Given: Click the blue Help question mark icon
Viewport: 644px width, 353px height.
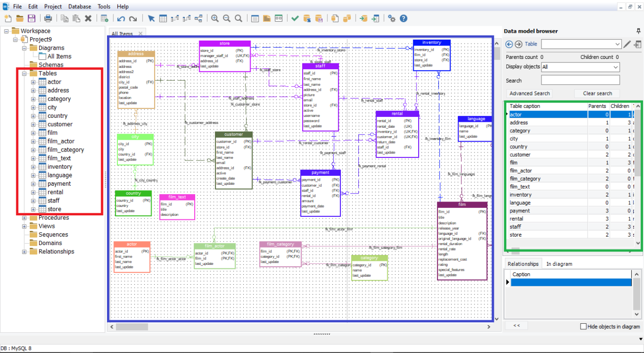Looking at the screenshot, I should [x=403, y=18].
